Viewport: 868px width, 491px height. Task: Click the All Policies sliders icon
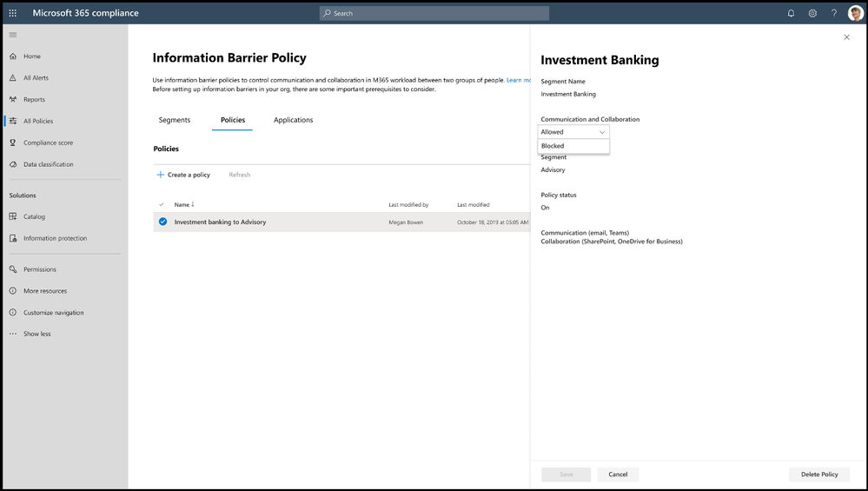click(x=13, y=121)
